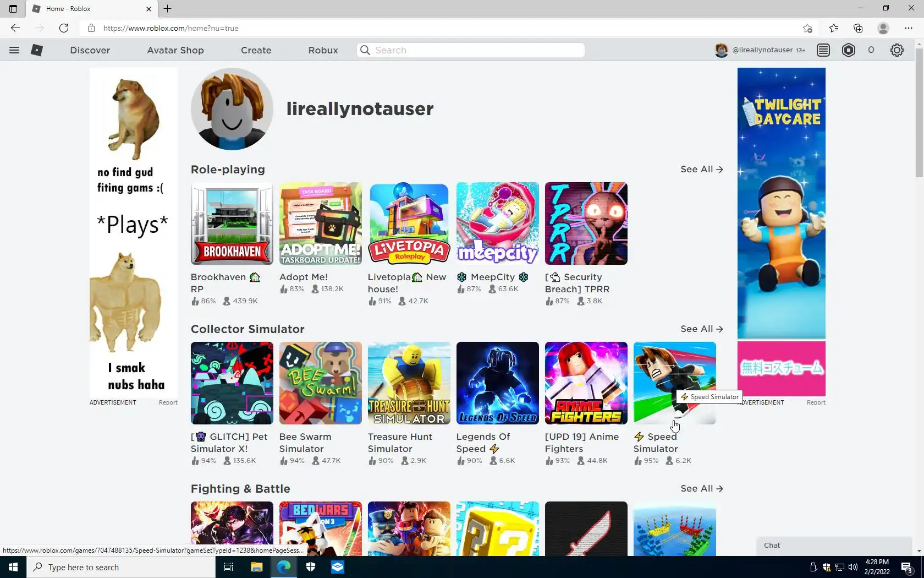Viewport: 924px width, 578px height.
Task: Open Security Breach TPRR thumbnail
Action: 586,223
